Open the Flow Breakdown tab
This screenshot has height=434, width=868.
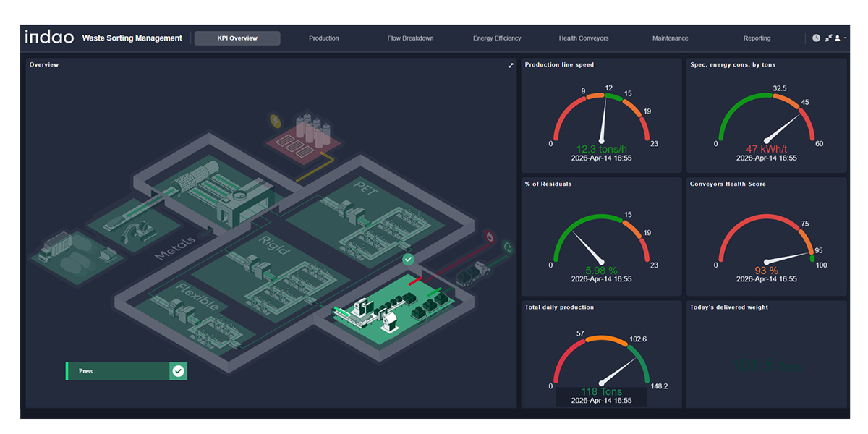(x=410, y=38)
